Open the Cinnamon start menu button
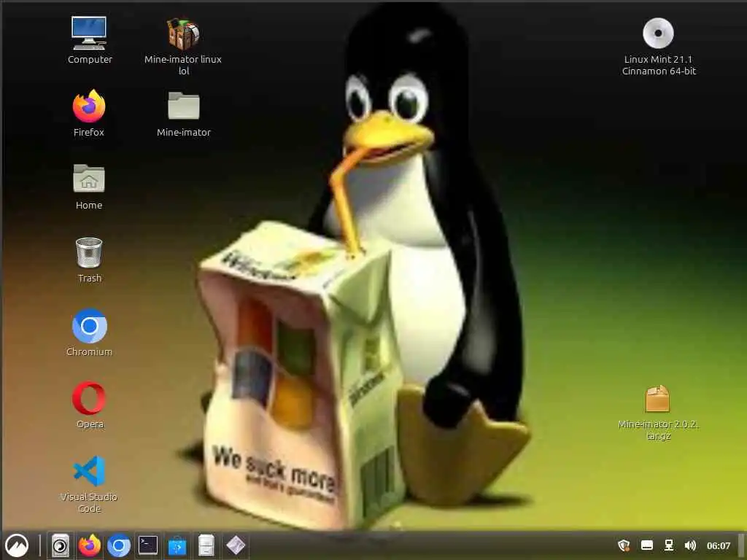 point(17,545)
